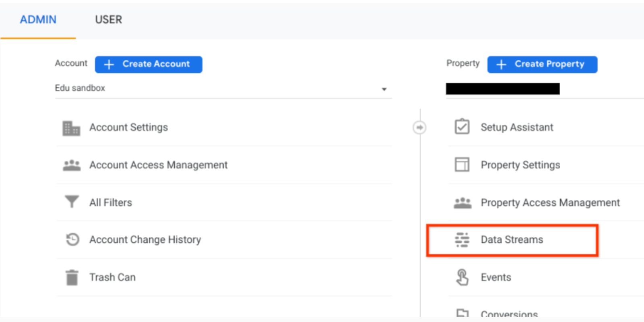
Task: Switch to the USER tab
Action: [x=108, y=20]
